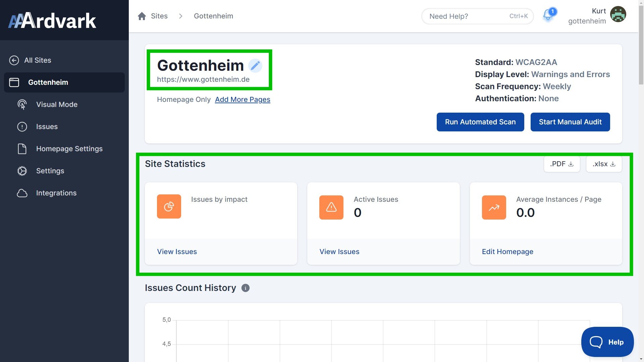
Task: Open the Help chat widget
Action: [x=607, y=342]
